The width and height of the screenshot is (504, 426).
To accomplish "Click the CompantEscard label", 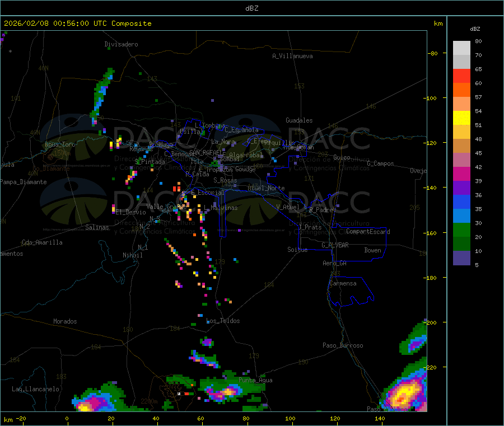I will click(368, 232).
